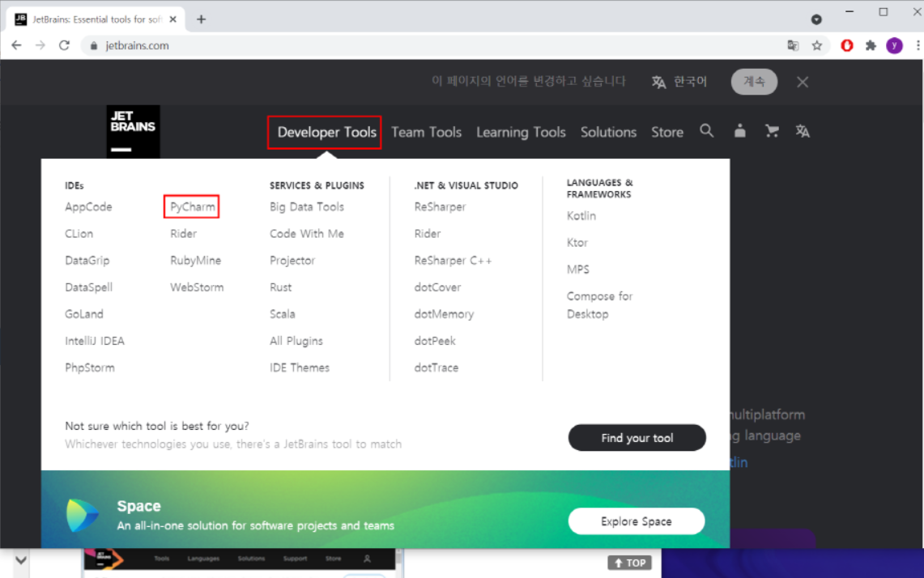
Task: Open the AppCode link
Action: pos(88,206)
